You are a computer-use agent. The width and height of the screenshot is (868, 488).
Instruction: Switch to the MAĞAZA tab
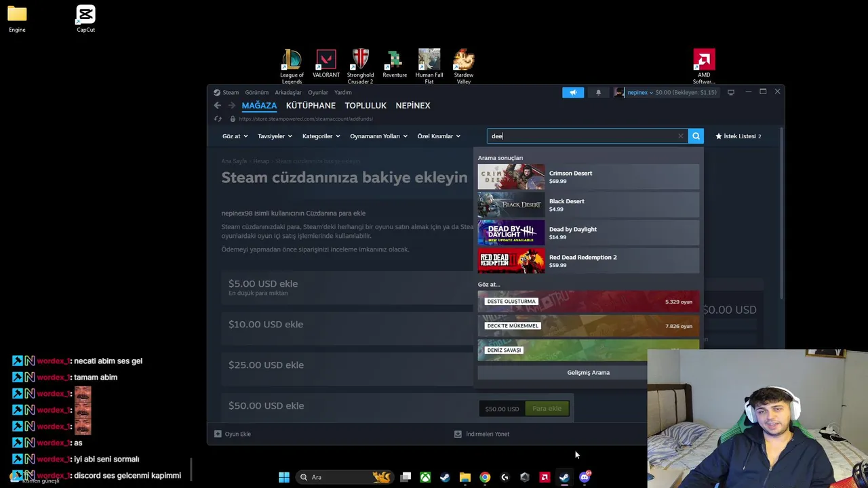coord(259,106)
